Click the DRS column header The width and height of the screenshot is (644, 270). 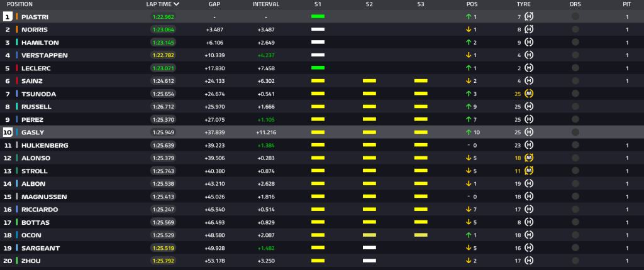pyautogui.click(x=575, y=4)
